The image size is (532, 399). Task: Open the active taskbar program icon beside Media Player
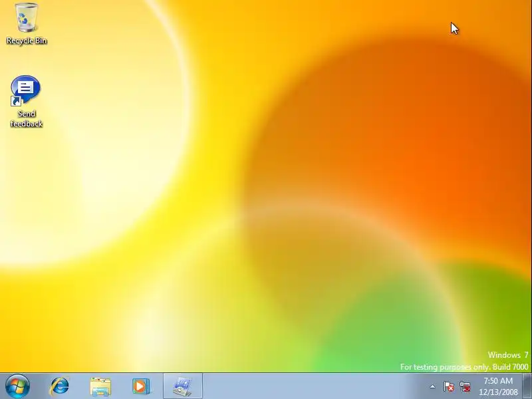183,386
